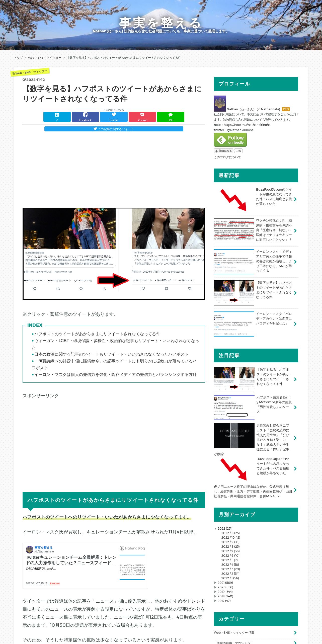
Task: Click the Follow on feedly button
Action: (x=230, y=140)
